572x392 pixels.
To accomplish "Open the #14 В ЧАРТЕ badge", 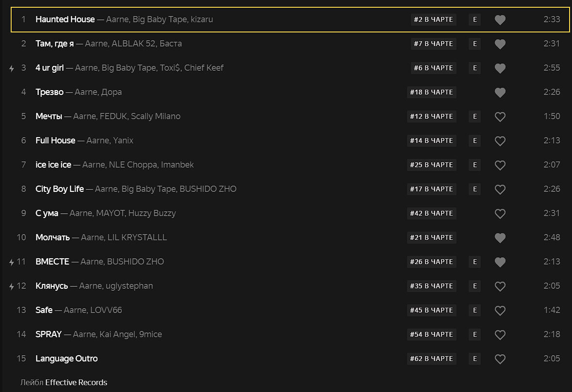I will [432, 141].
